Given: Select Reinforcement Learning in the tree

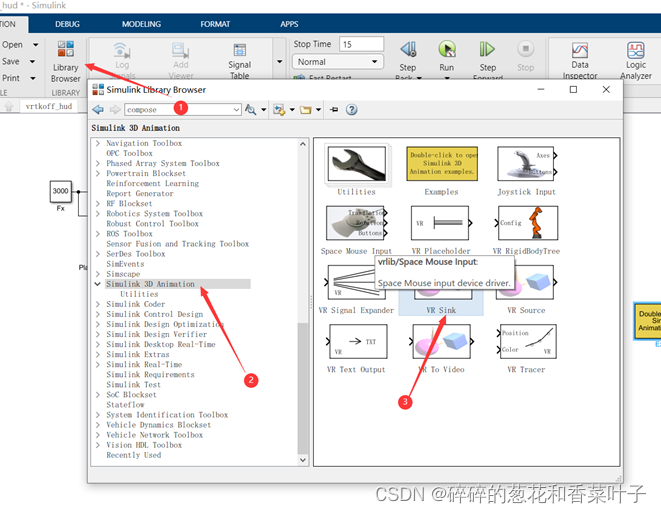Looking at the screenshot, I should (152, 184).
